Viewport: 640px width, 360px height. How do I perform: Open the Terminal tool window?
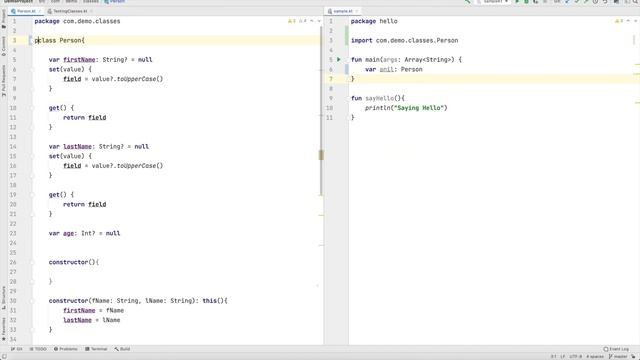tap(96, 349)
